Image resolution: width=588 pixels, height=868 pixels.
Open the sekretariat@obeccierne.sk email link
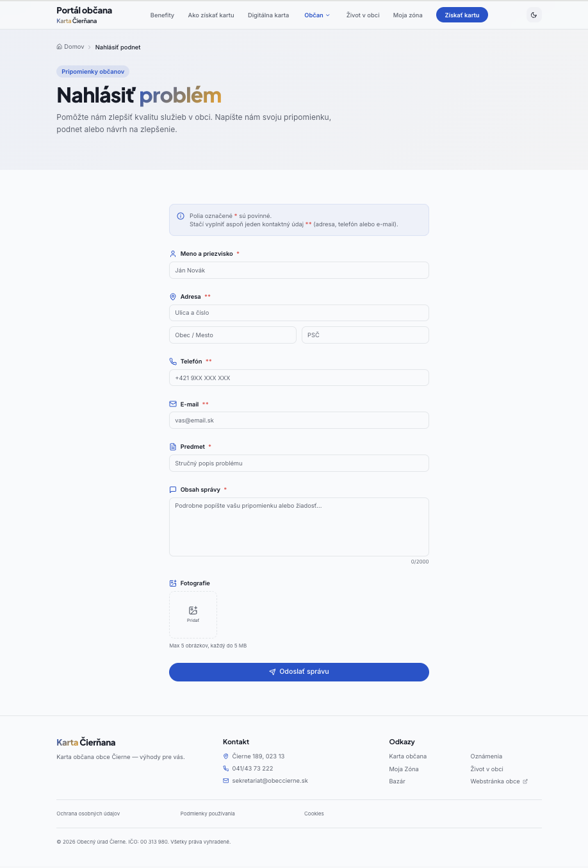(x=270, y=781)
